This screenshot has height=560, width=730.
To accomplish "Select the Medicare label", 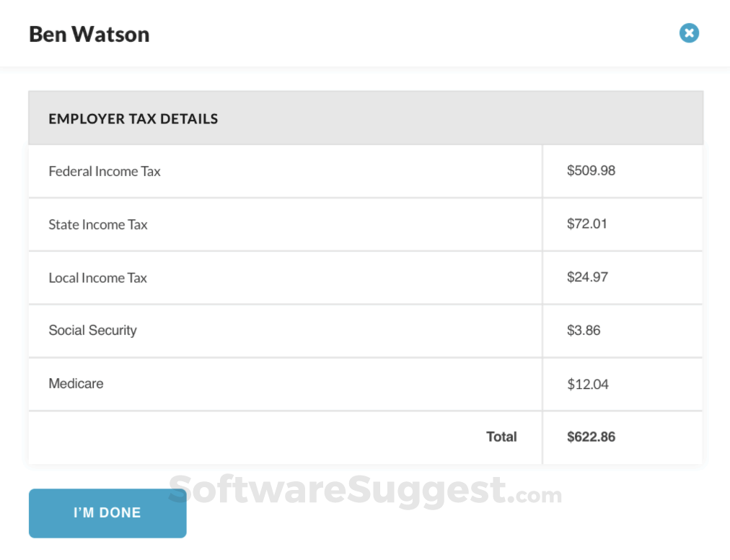I will pos(76,384).
